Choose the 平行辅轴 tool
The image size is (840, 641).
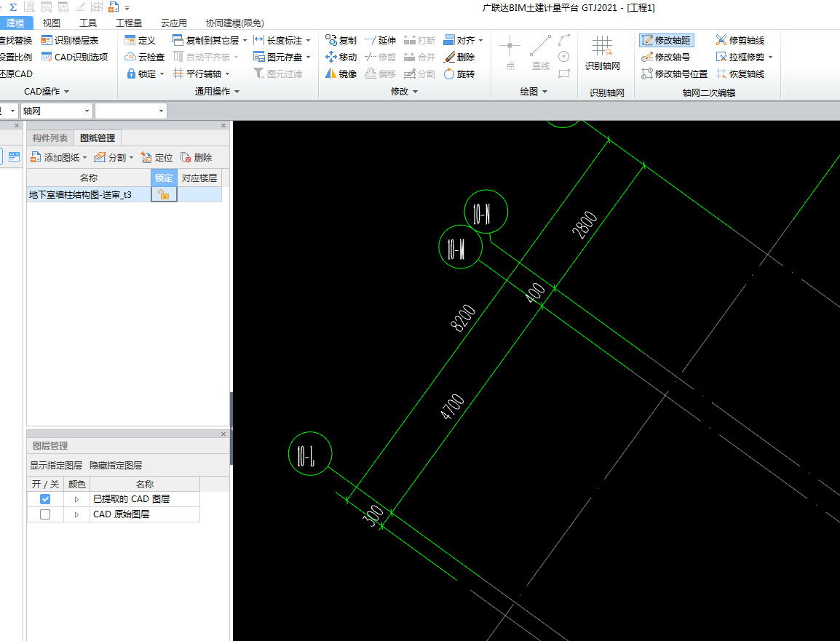(x=198, y=74)
